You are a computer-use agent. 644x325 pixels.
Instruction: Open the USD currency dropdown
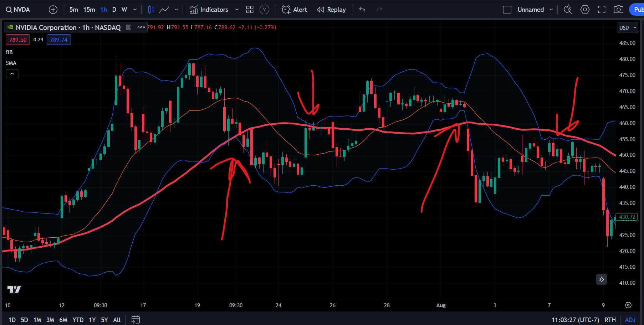(628, 27)
